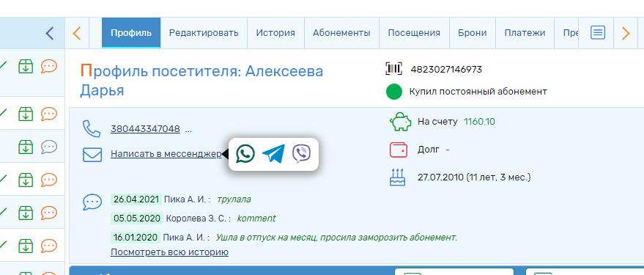
Task: Click the red wallet debt icon
Action: tap(399, 150)
